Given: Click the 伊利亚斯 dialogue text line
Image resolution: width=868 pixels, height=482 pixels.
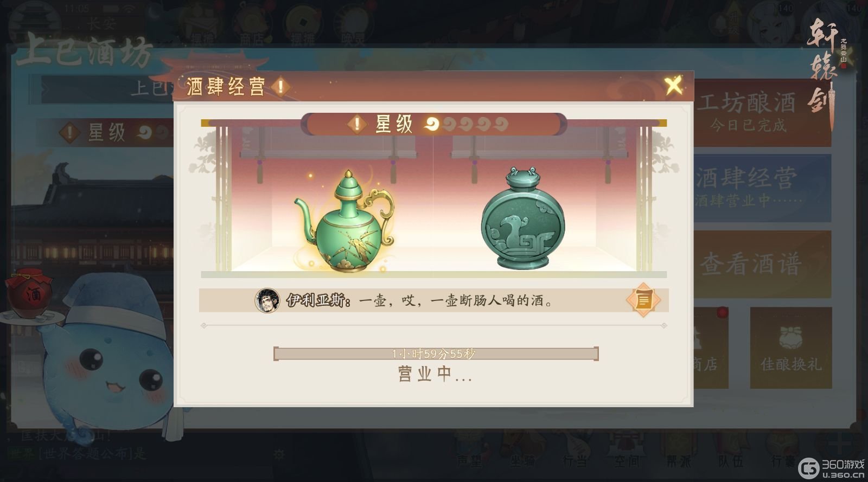Looking at the screenshot, I should (420, 300).
